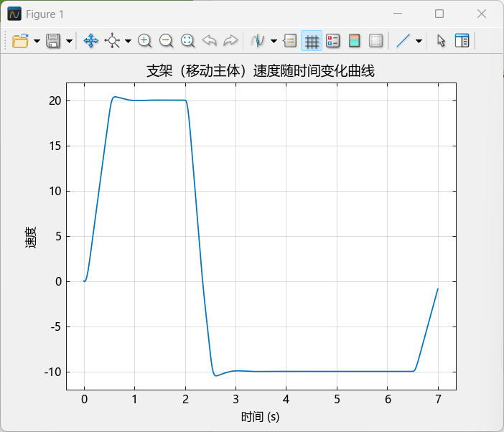504x432 pixels.
Task: Insert a data label with the tag icon
Action: pyautogui.click(x=290, y=41)
